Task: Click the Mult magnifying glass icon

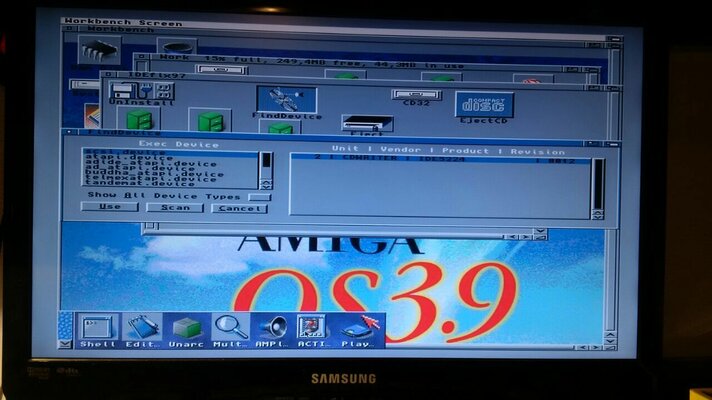Action: point(230,329)
